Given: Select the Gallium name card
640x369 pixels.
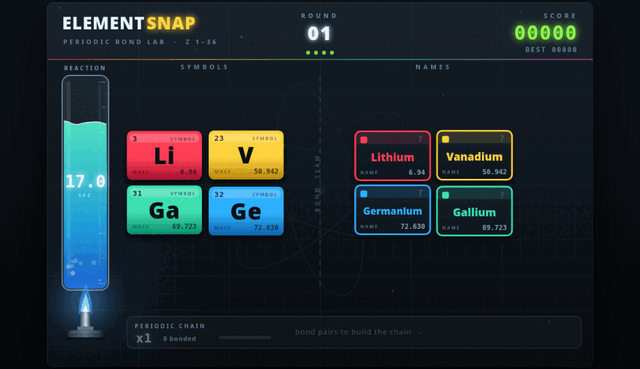Looking at the screenshot, I should tap(474, 211).
